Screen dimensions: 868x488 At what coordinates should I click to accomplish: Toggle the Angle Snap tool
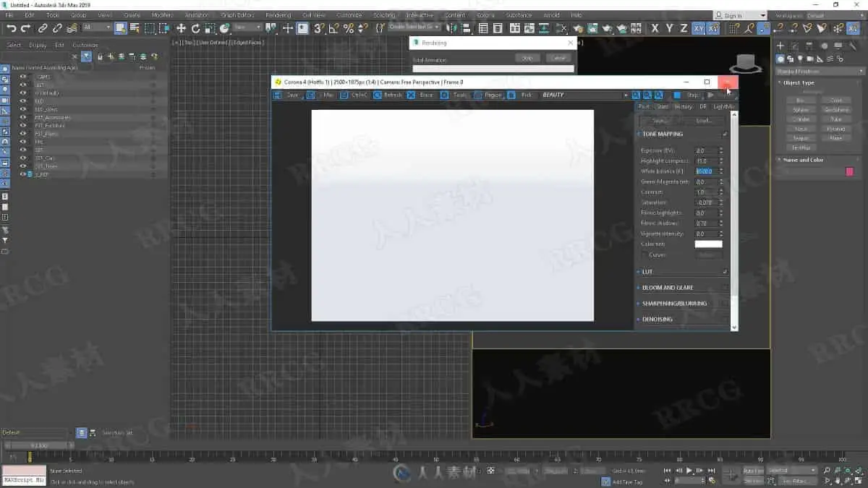pos(333,28)
